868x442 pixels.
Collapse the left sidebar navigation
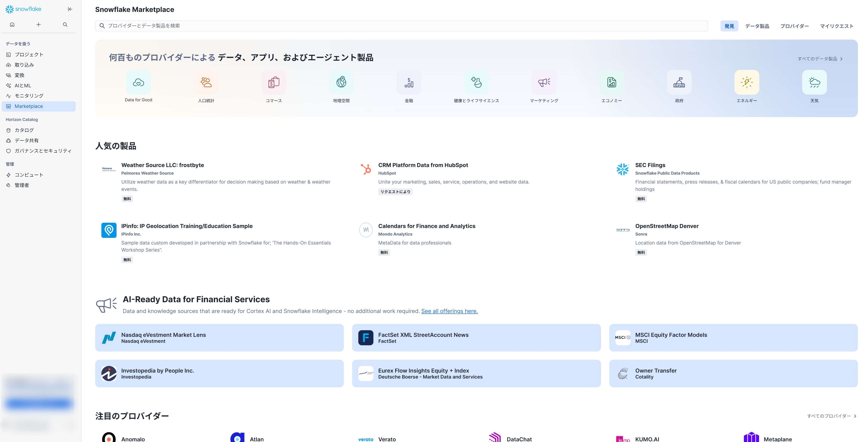70,9
